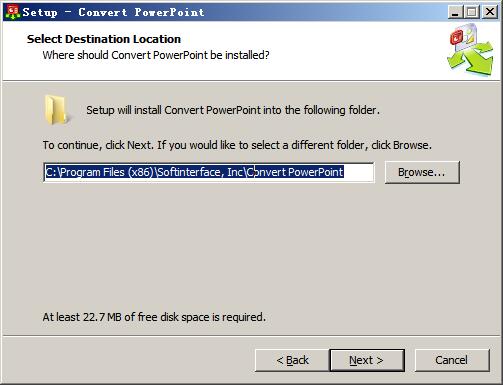Click the empty gray area below path field

click(250, 247)
